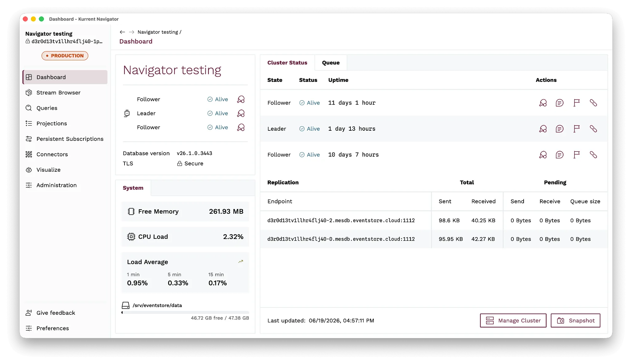Switch to the Queue tab
The height and width of the screenshot is (364, 632).
331,63
